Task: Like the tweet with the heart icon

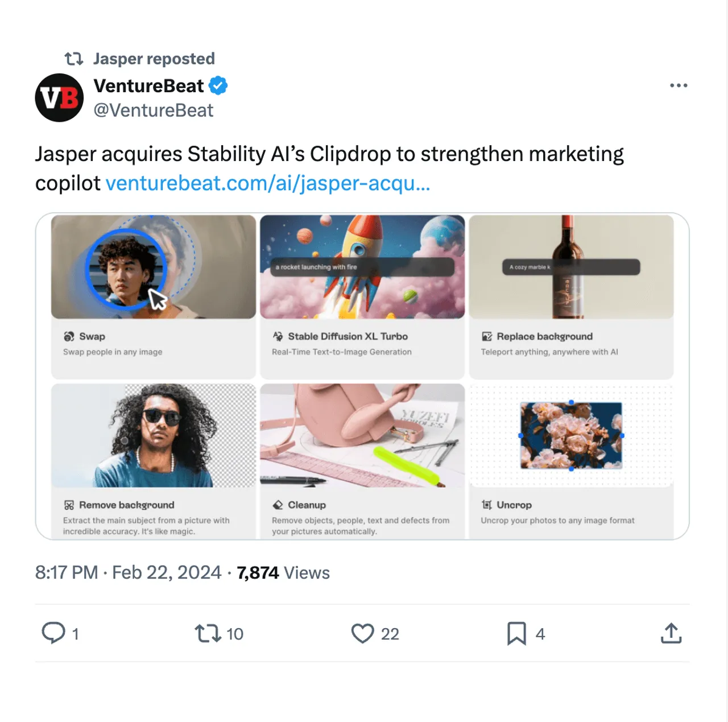Action: pyautogui.click(x=362, y=633)
